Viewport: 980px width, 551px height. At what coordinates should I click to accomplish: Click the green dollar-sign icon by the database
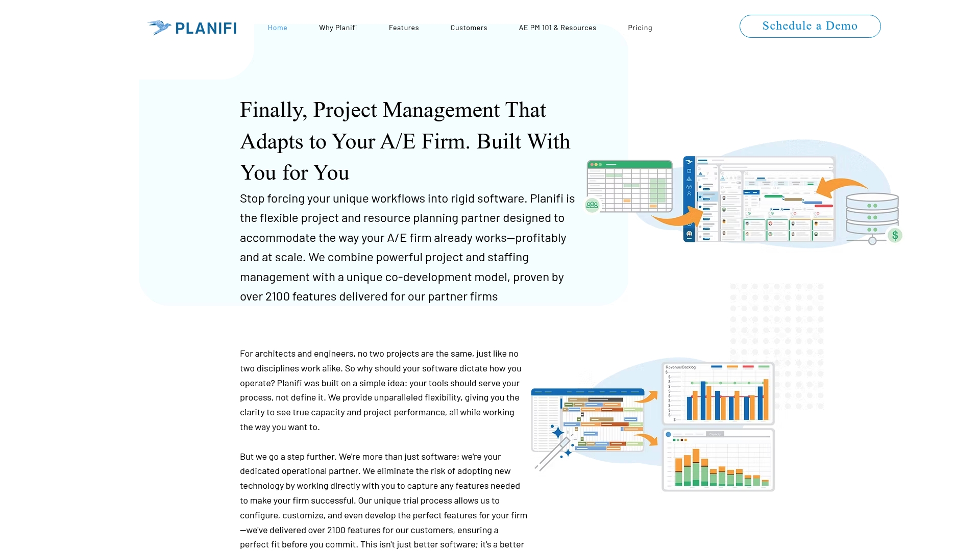coord(895,235)
